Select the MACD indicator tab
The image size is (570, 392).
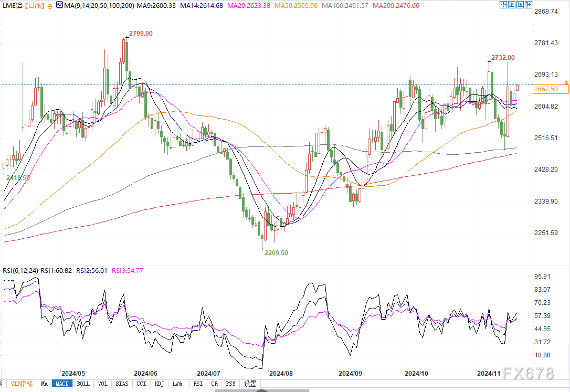[63, 384]
